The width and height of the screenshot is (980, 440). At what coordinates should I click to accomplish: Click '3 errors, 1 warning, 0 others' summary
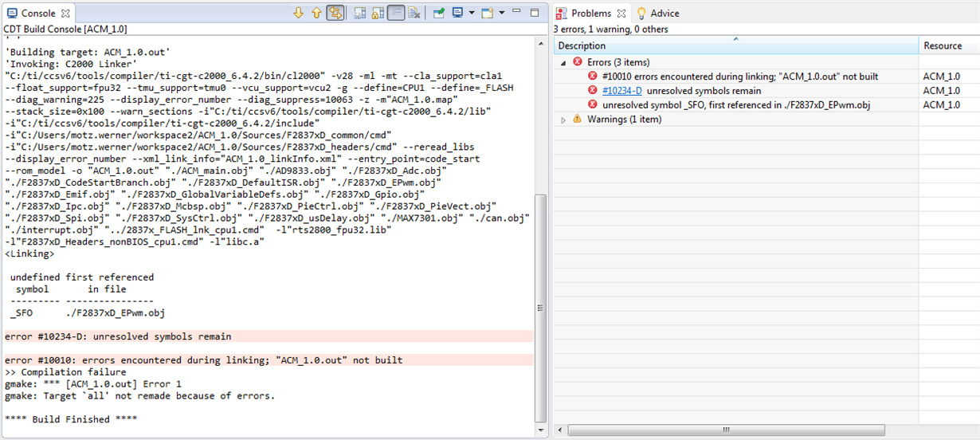(611, 29)
